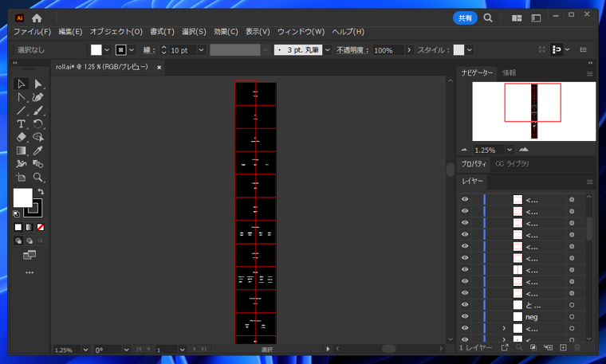The height and width of the screenshot is (364, 606).
Task: Open the スタイル graphic style dropdown
Action: click(469, 50)
